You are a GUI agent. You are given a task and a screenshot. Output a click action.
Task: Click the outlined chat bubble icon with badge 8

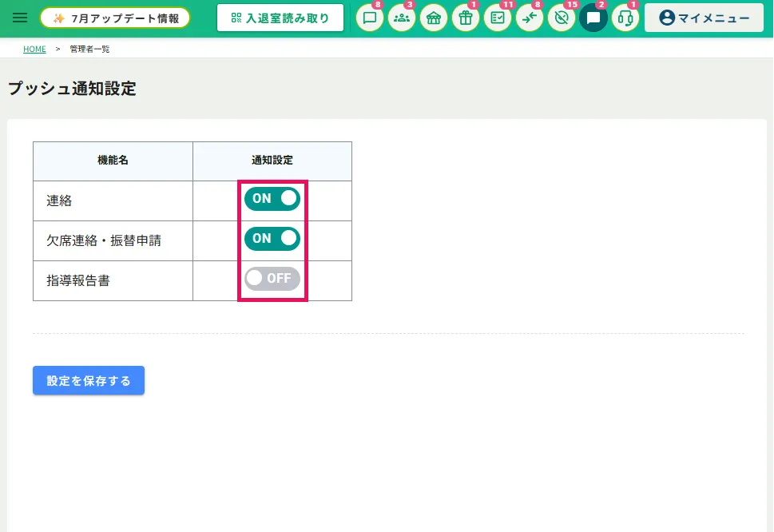(370, 18)
